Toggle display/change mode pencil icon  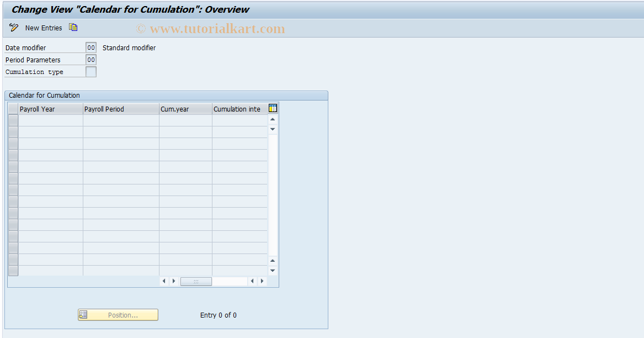[14, 28]
